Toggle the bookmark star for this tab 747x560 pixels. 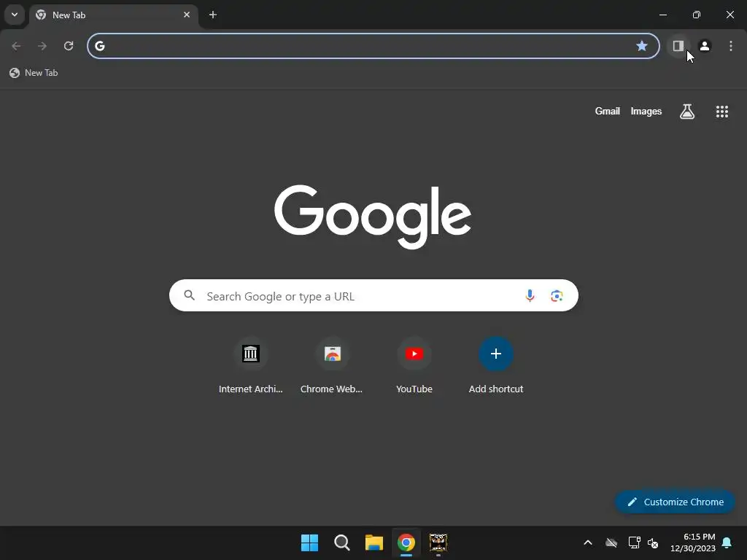(x=642, y=46)
